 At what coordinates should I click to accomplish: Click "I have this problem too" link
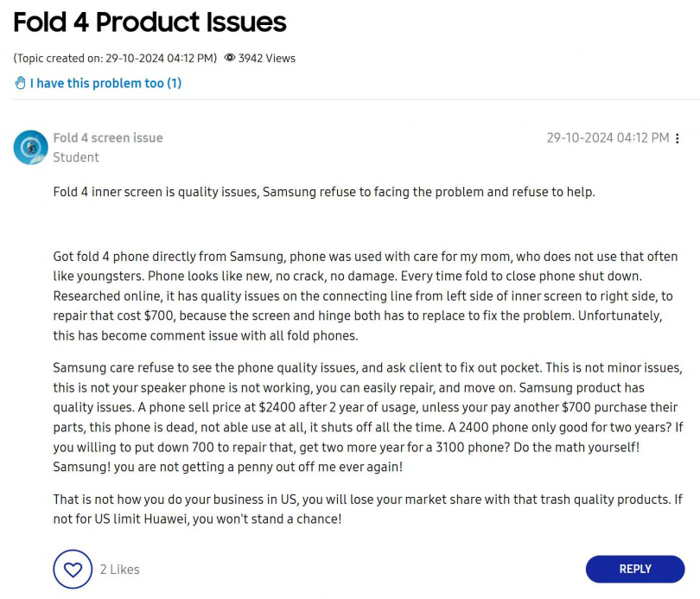[x=105, y=83]
